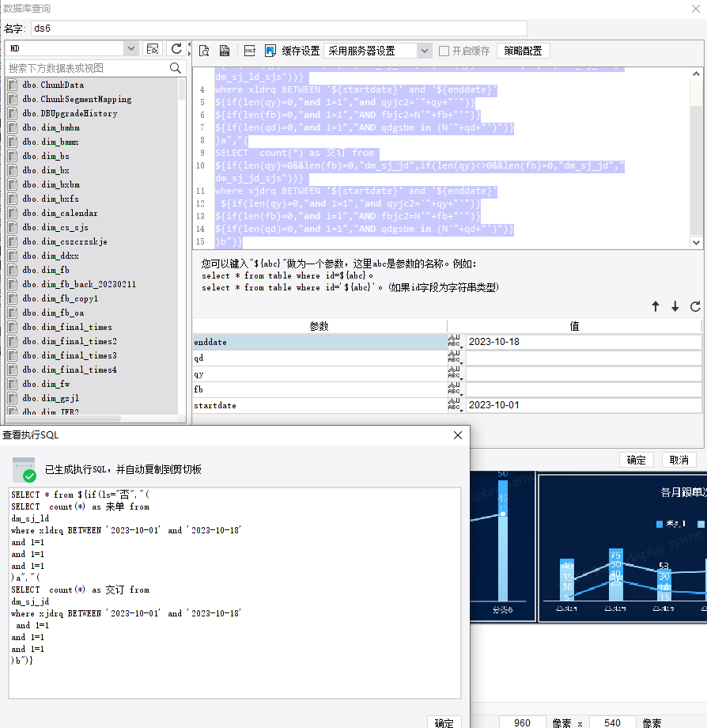Open the value type selector for fb
The image size is (707, 728).
click(x=455, y=389)
